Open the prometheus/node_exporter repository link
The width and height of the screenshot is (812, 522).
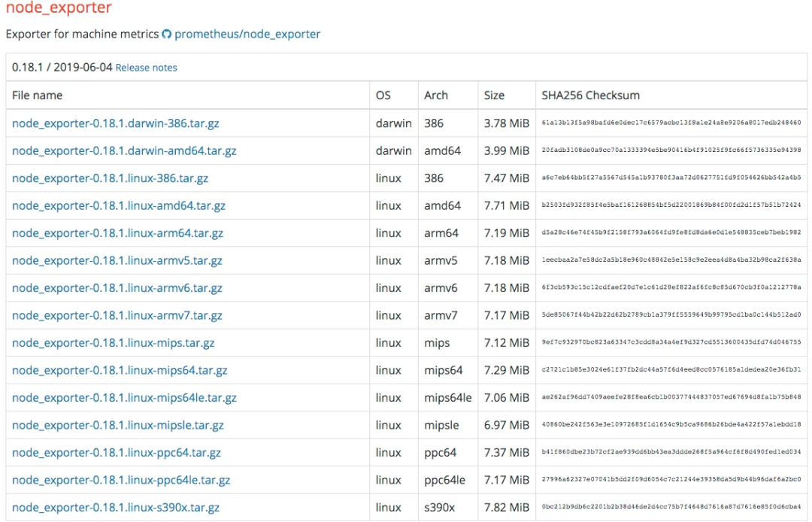coord(247,34)
